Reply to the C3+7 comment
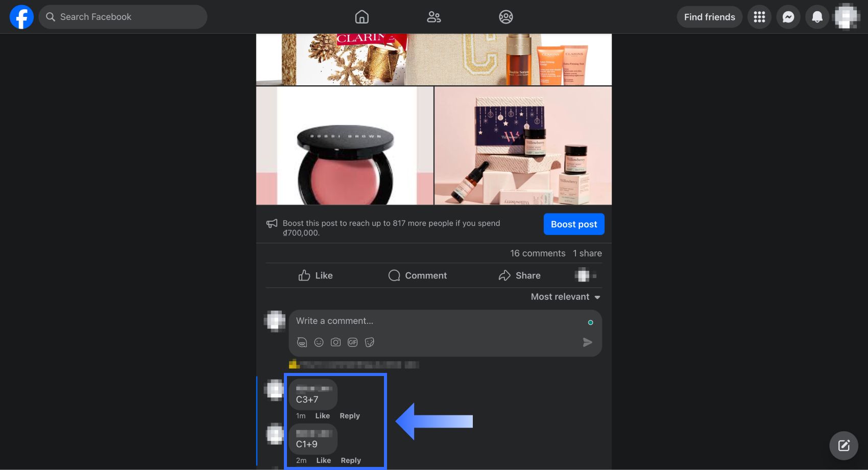 coord(350,416)
